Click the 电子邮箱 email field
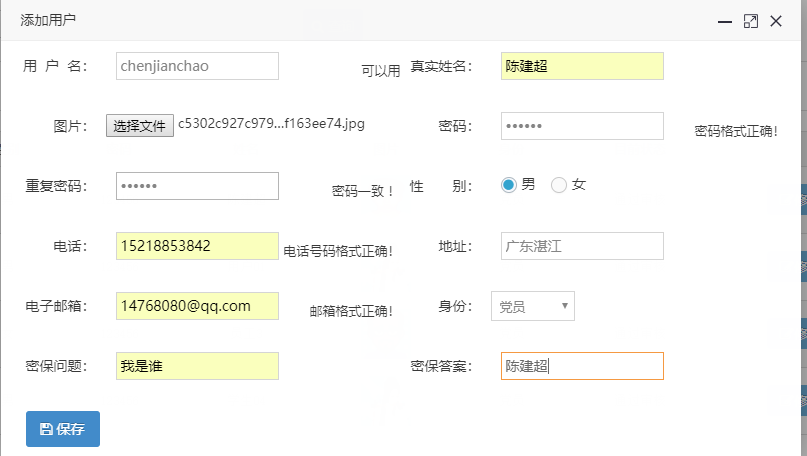This screenshot has width=807, height=456. 197,306
